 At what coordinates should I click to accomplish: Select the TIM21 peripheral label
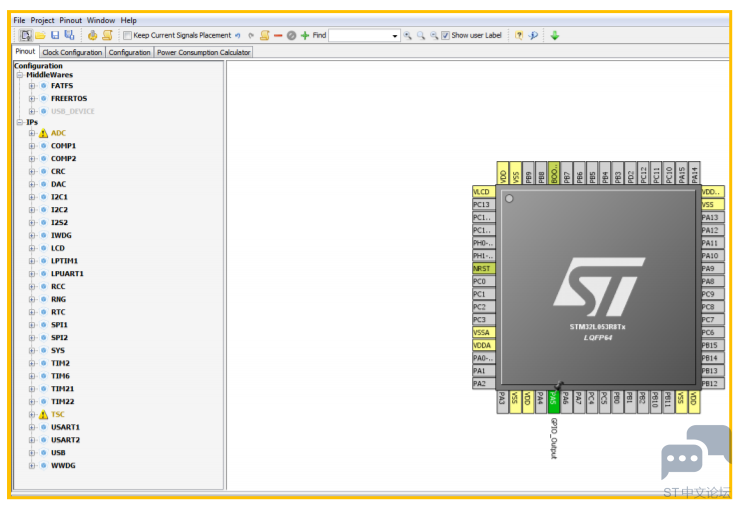point(62,389)
